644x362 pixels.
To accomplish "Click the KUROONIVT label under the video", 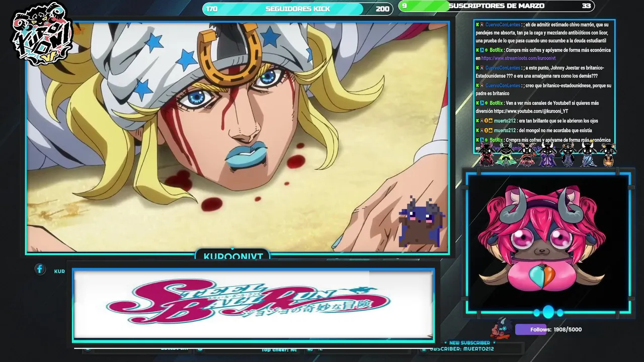I will 233,256.
